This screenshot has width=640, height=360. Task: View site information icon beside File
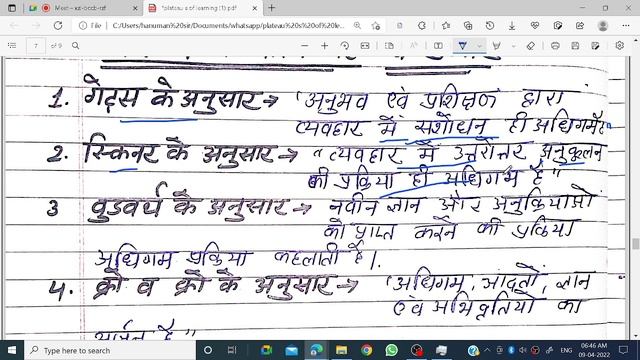tap(83, 26)
